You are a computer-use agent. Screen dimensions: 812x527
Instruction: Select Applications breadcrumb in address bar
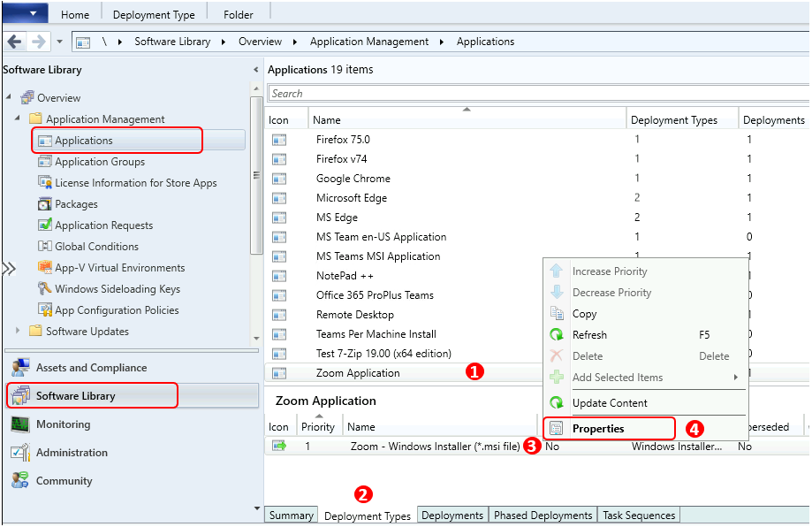pyautogui.click(x=485, y=42)
